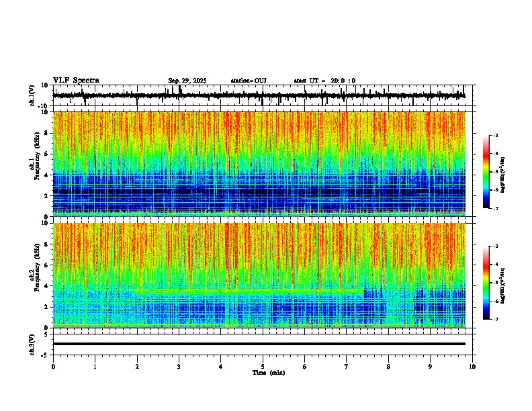Select the ch.2 "Frequency (kHz)" axis label
Viewport: 532px width, 411px height.
click(37, 267)
